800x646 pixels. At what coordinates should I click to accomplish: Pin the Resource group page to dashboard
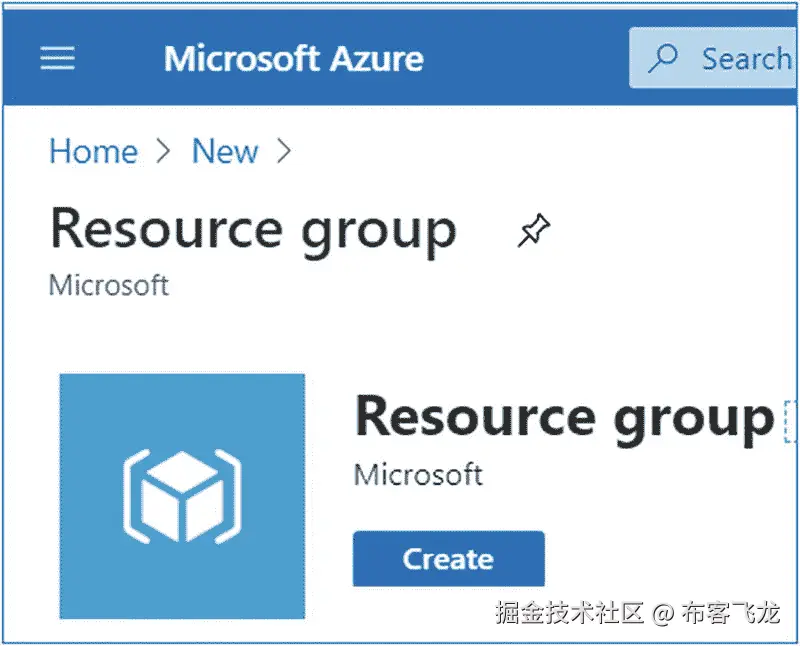coord(533,229)
